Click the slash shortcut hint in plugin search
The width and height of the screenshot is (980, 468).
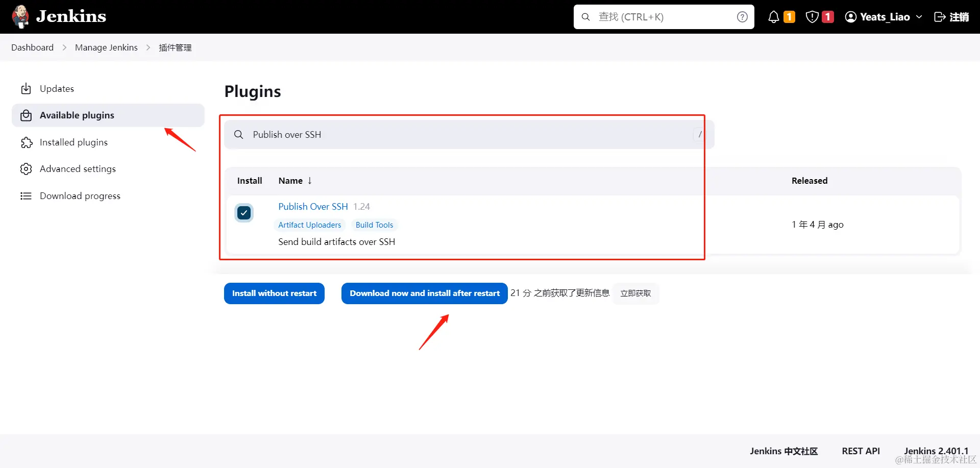click(700, 134)
